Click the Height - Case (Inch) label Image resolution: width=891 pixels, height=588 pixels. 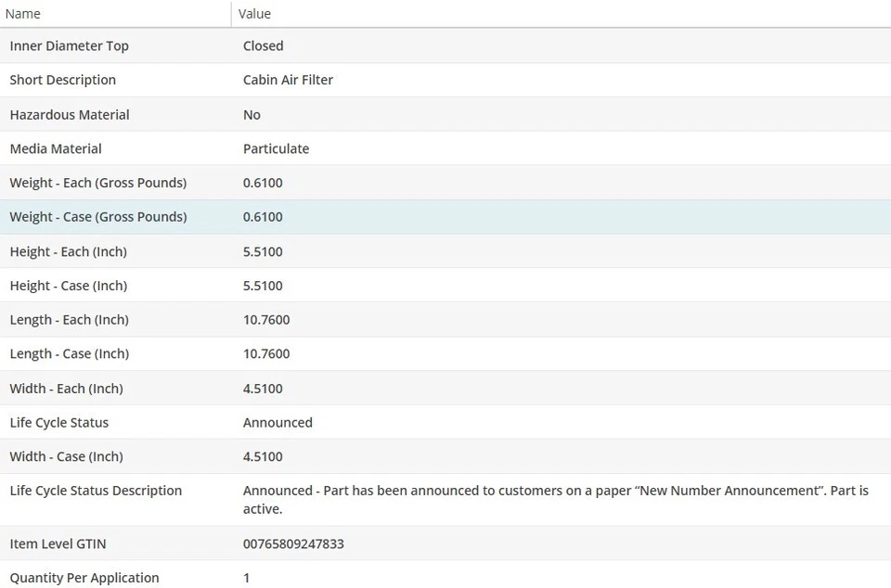68,286
